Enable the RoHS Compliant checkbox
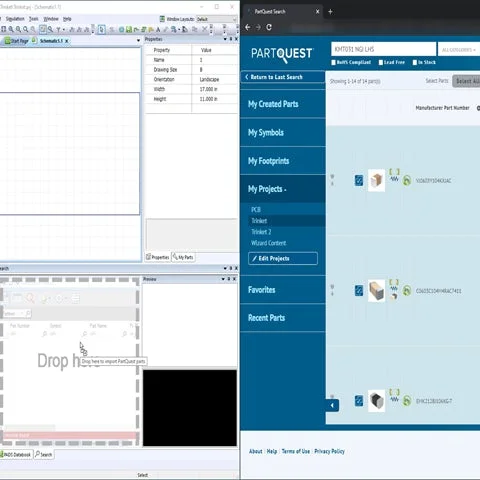480x480 pixels. pos(333,62)
